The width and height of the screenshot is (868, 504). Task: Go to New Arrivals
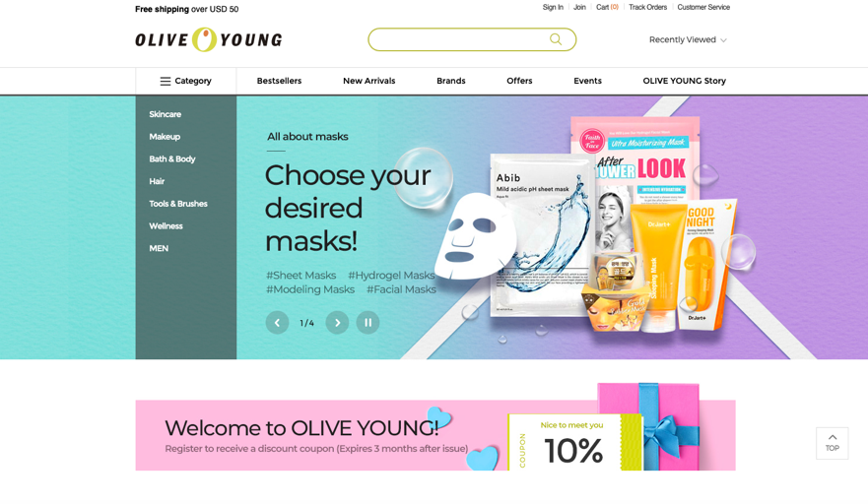pyautogui.click(x=369, y=81)
